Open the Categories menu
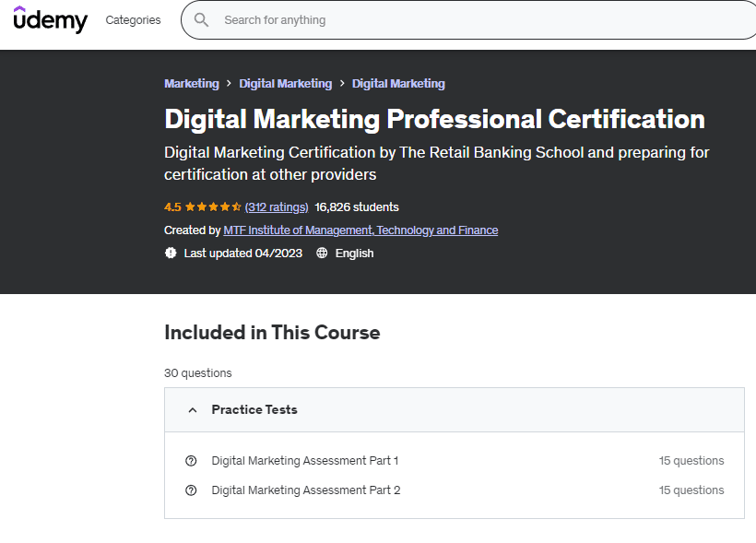 [x=133, y=20]
